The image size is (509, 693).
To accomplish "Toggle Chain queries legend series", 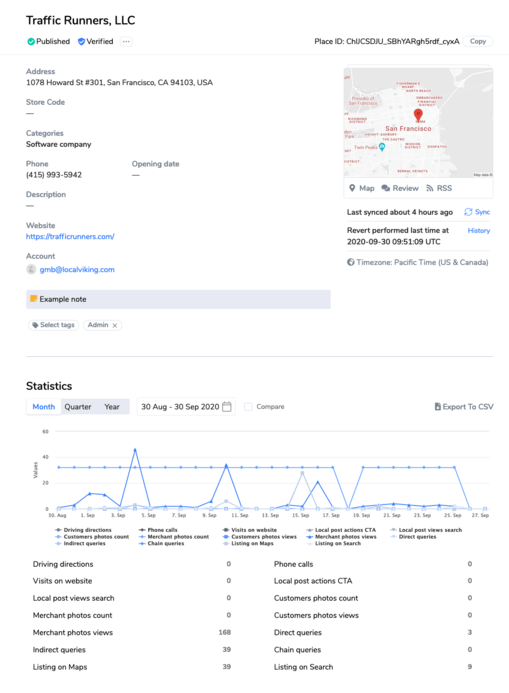I will click(161, 543).
